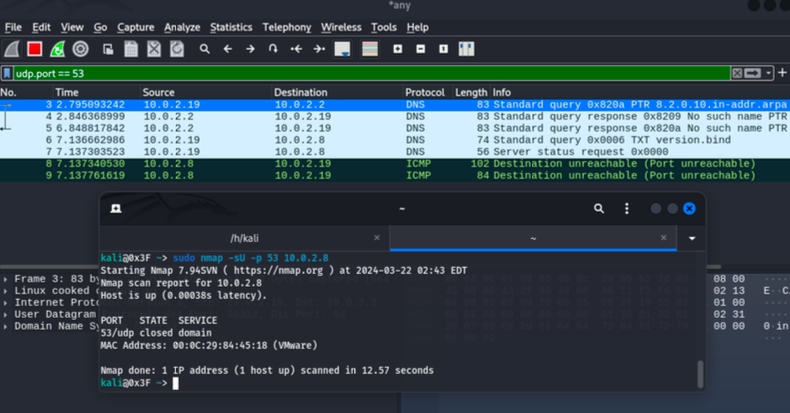Viewport: 790px width, 413px height.
Task: Select packet 4 query response 0x8209
Action: (x=395, y=116)
